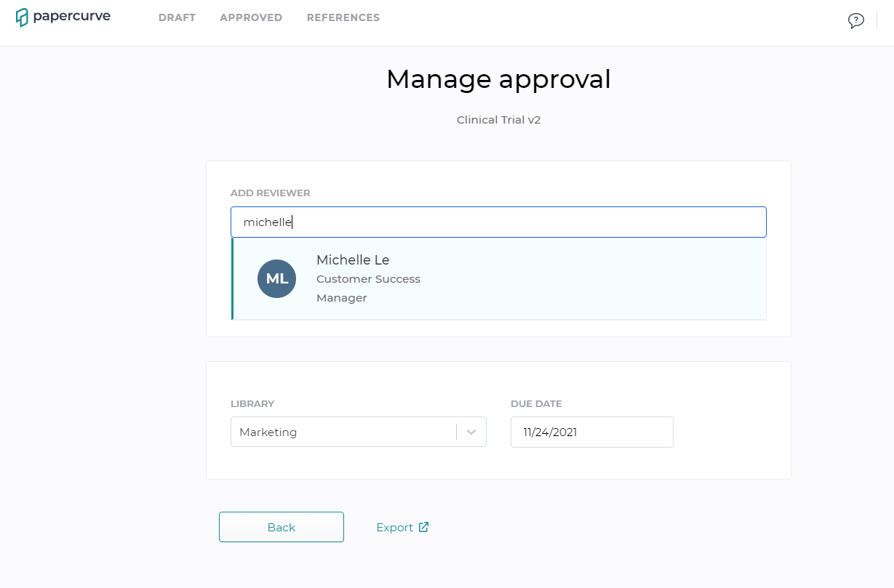Open the APPROVED section
Image resolution: width=894 pixels, height=588 pixels.
pyautogui.click(x=251, y=17)
